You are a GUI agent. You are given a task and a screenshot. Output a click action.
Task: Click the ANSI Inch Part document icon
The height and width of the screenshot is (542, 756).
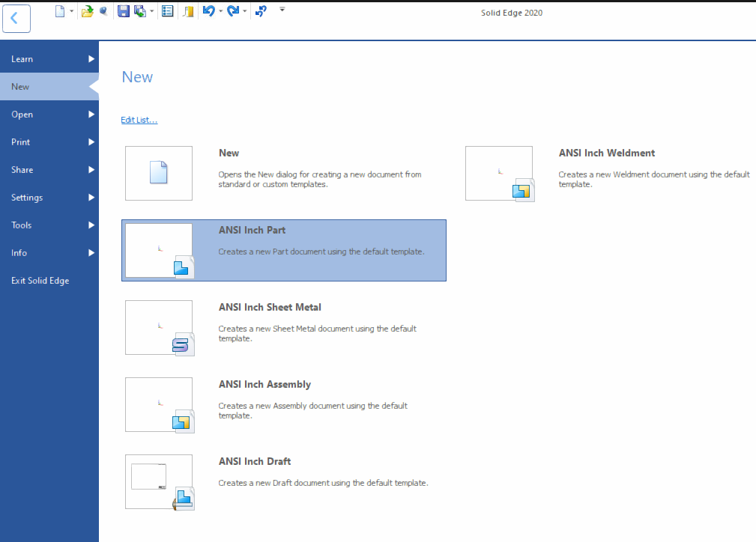click(x=184, y=267)
